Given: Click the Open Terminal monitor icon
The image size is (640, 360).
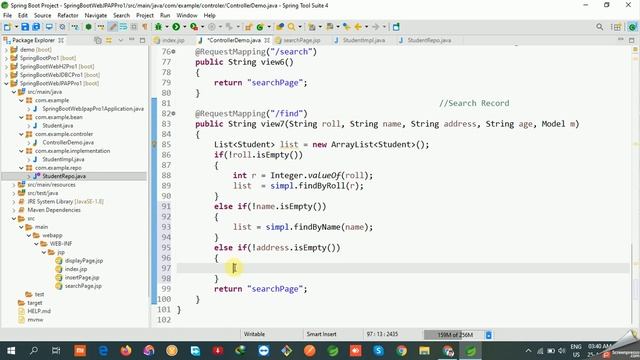Looking at the screenshot, I should pyautogui.click(x=49, y=27).
